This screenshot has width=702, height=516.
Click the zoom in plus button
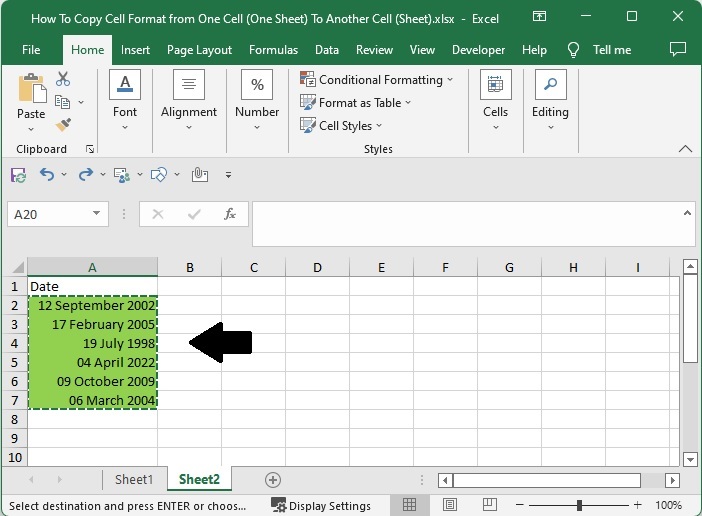point(638,505)
